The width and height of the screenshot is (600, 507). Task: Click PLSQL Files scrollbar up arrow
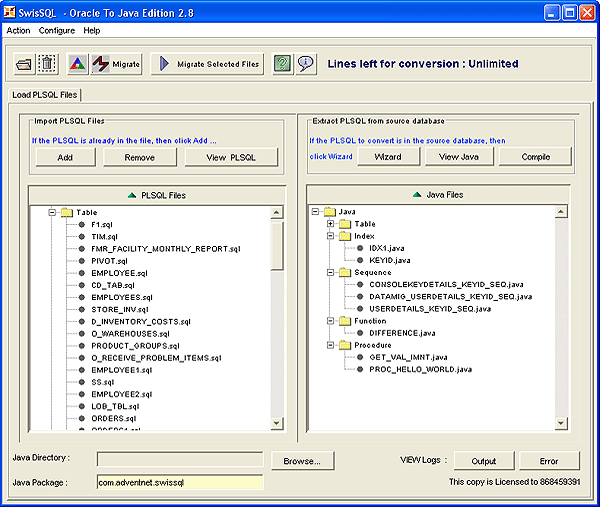click(x=277, y=212)
